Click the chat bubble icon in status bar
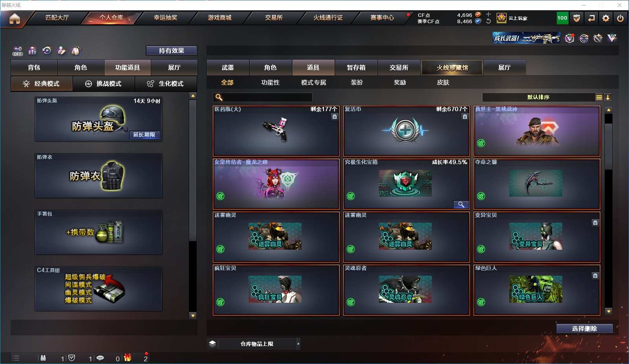629x364 pixels. (100, 358)
